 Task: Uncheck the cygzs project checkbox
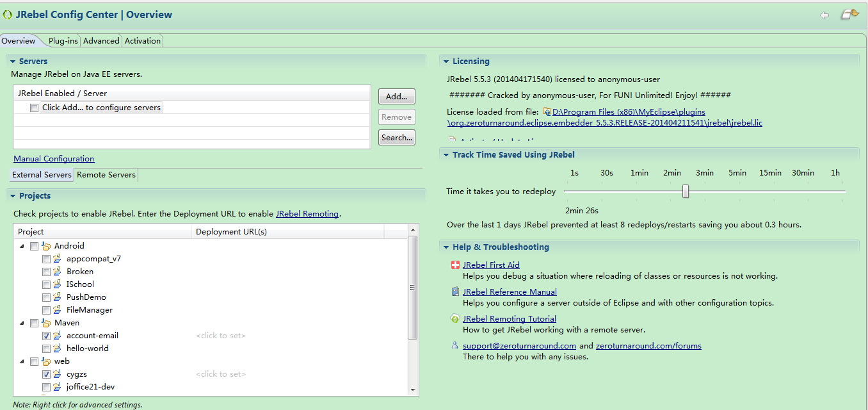pyautogui.click(x=46, y=374)
